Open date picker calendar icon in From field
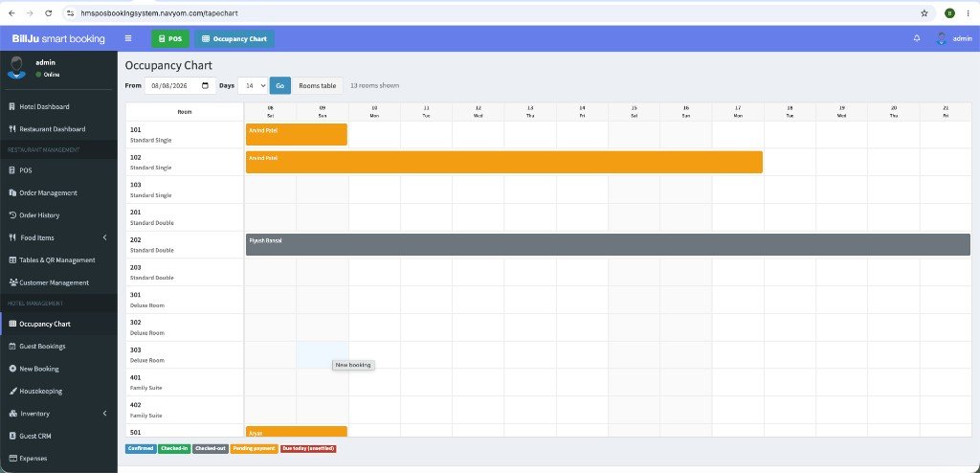 coord(205,86)
